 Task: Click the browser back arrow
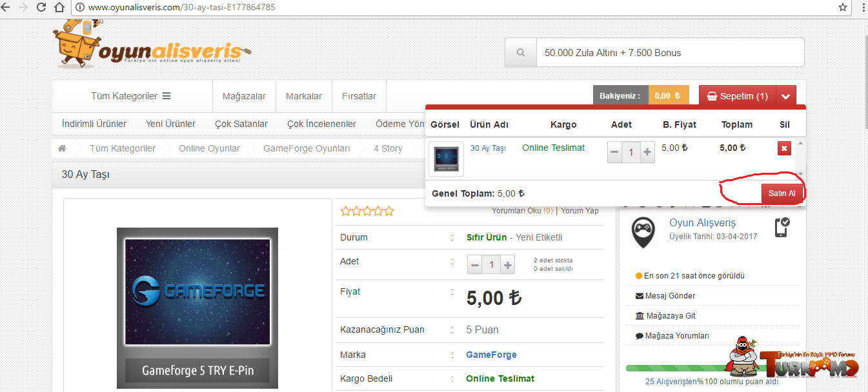click(x=6, y=8)
